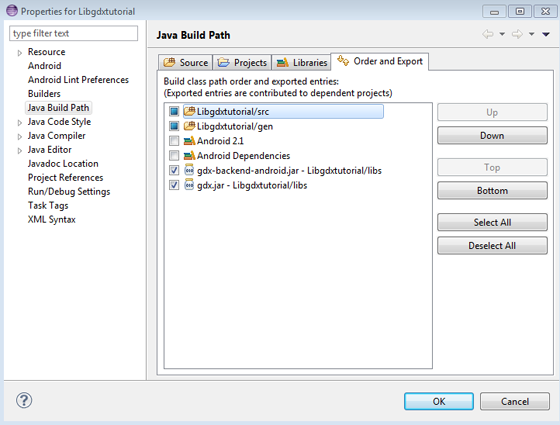
Task: Confirm with the OK button
Action: click(439, 401)
